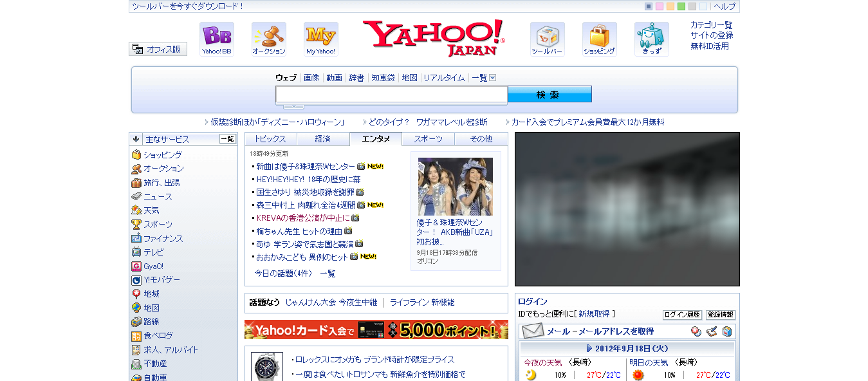Switch to the 経済 tab
This screenshot has height=381, width=868.
(x=323, y=139)
